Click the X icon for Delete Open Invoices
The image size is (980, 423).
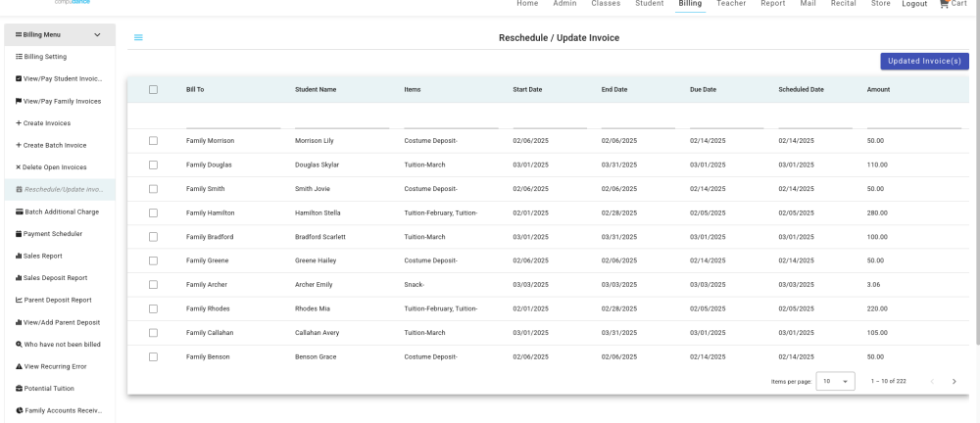18,167
